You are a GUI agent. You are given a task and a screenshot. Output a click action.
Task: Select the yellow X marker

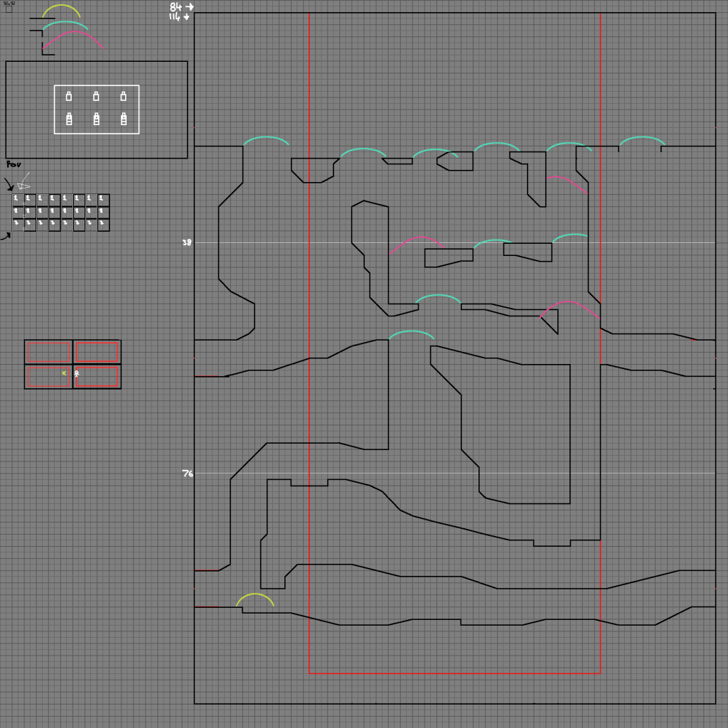coord(64,373)
